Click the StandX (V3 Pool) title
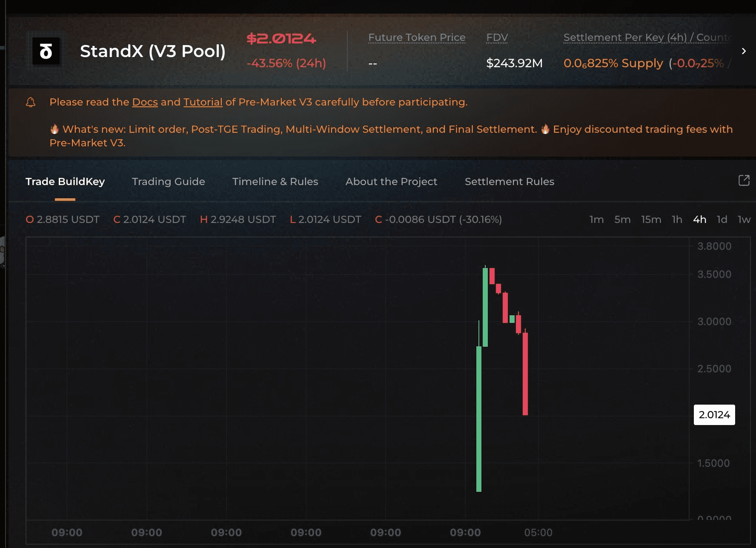The height and width of the screenshot is (548, 756). point(153,51)
